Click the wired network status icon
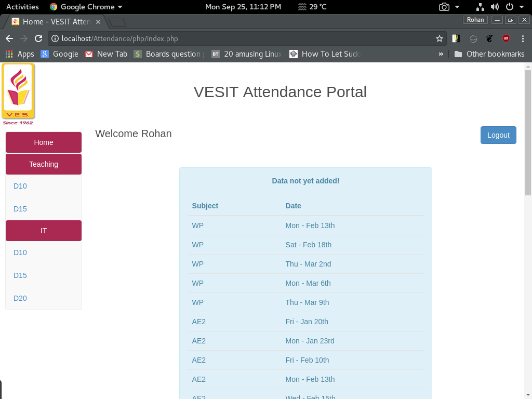This screenshot has height=399, width=532. (480, 7)
